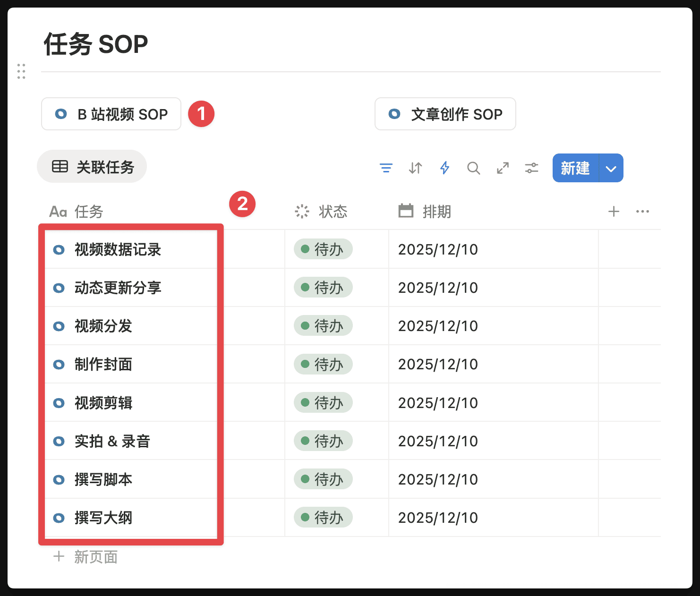Change 待办 status of 撰写大纲 row
This screenshot has width=700, height=596.
tap(323, 518)
